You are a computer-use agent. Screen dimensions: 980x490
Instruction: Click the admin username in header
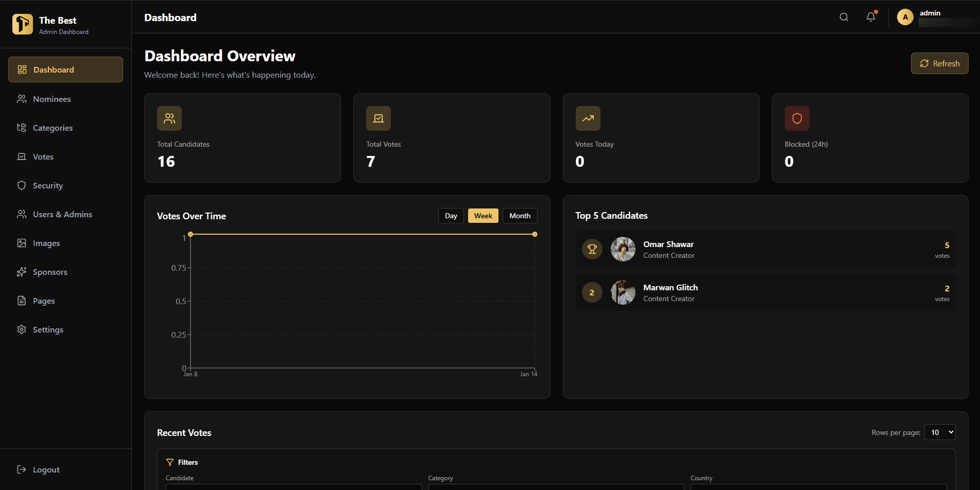tap(930, 13)
